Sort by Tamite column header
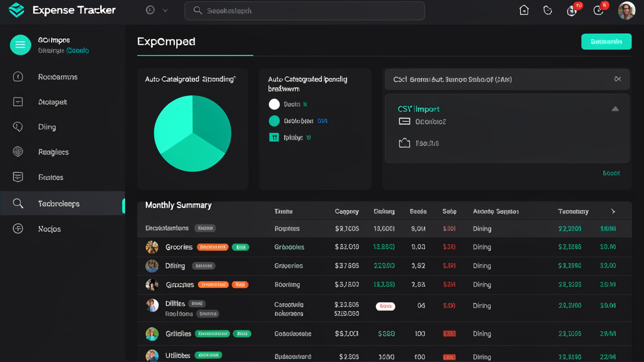Screen dimensions: 644x362 [284, 211]
